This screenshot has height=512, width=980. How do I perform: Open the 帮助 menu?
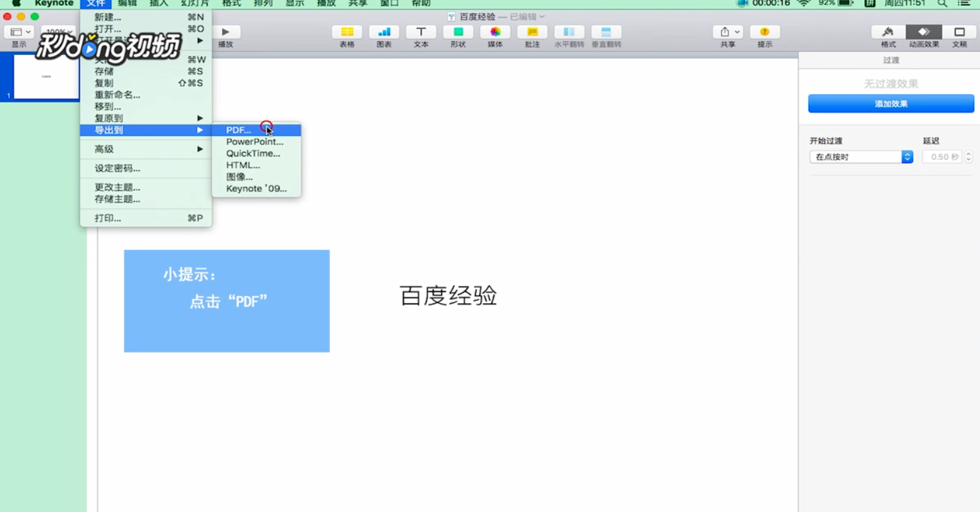(421, 3)
